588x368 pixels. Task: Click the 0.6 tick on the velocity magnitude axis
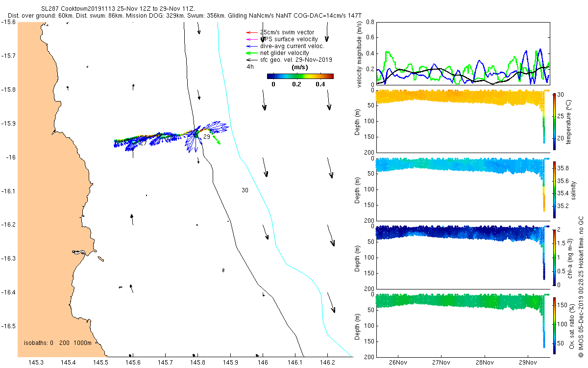(370, 38)
